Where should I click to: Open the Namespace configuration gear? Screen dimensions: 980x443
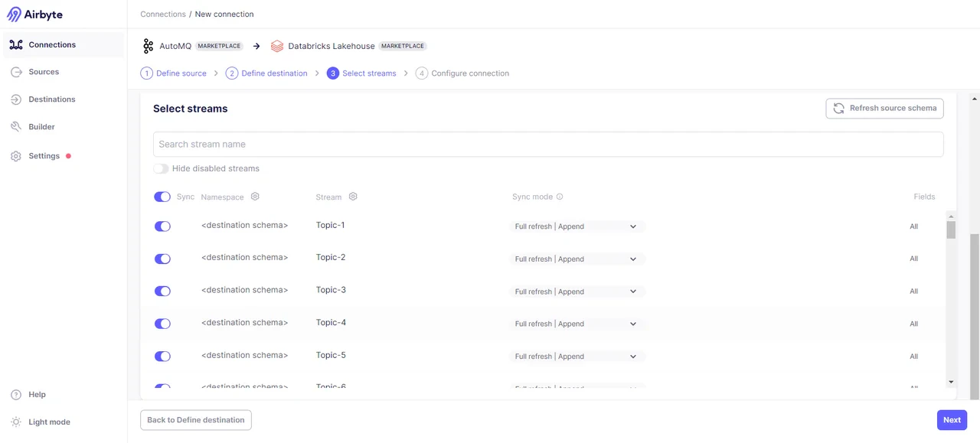pyautogui.click(x=255, y=197)
